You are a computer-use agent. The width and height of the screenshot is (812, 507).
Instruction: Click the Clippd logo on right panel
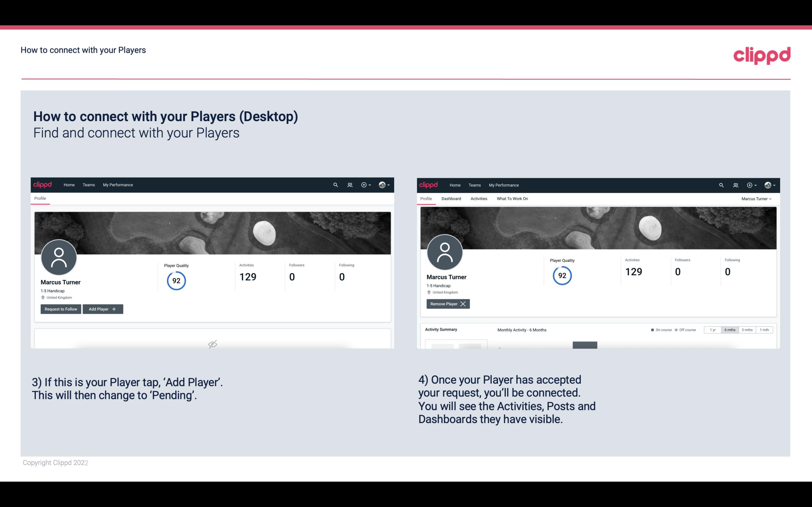(x=429, y=185)
